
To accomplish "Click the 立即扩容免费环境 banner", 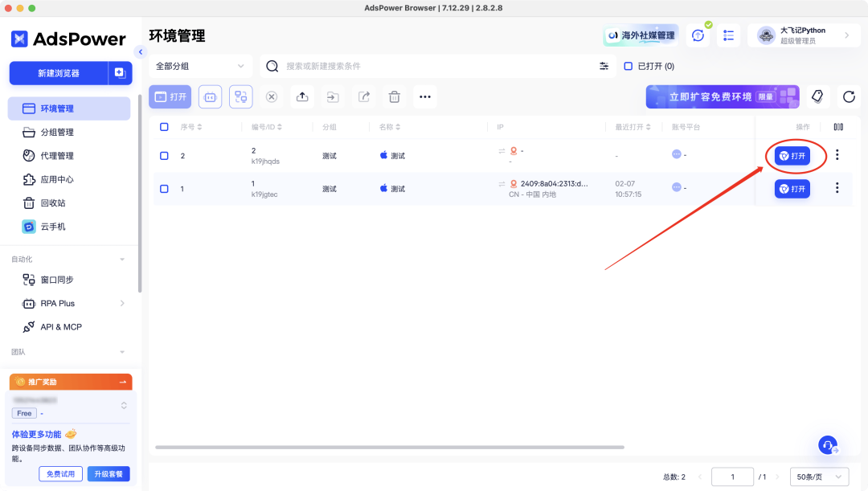I will coord(723,97).
